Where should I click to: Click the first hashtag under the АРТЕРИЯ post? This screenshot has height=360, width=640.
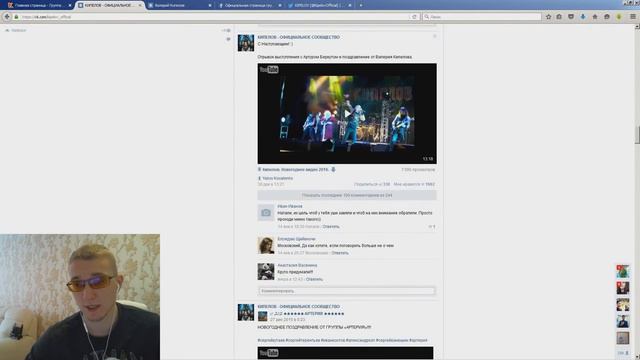[x=271, y=340]
